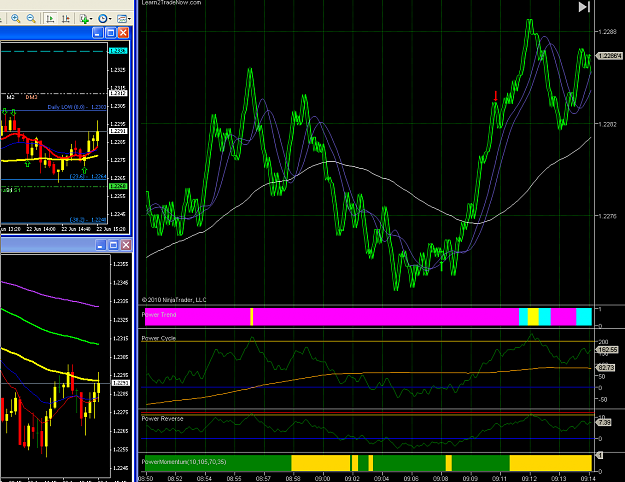Click the 7.38 Power Reverse value tag
625x482 pixels.
pyautogui.click(x=604, y=422)
